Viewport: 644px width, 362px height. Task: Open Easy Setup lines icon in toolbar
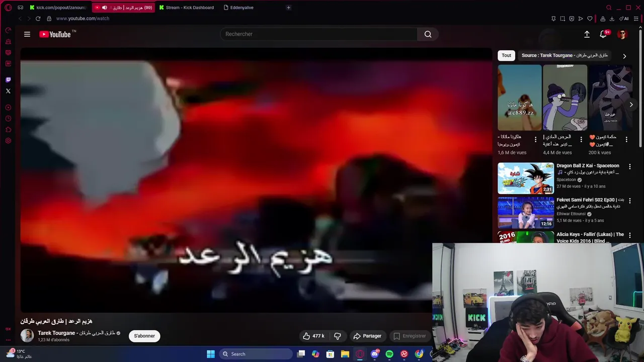(x=636, y=19)
